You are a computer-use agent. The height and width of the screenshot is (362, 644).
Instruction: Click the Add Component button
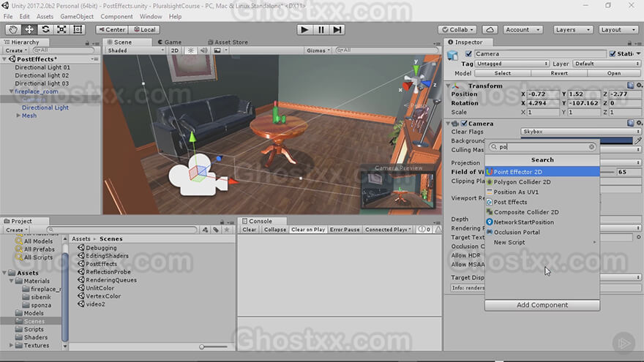click(542, 305)
